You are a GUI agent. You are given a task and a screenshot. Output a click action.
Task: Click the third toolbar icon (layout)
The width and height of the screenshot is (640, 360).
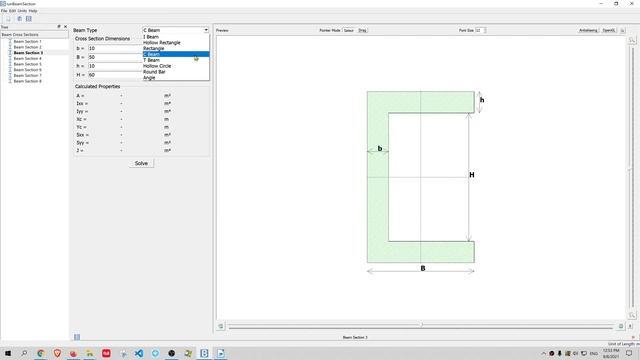(x=29, y=19)
